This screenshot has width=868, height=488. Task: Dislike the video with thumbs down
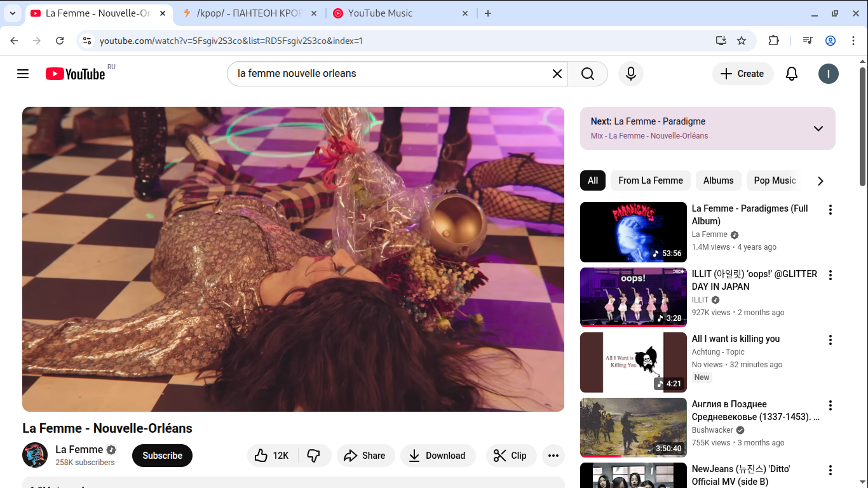(x=315, y=456)
